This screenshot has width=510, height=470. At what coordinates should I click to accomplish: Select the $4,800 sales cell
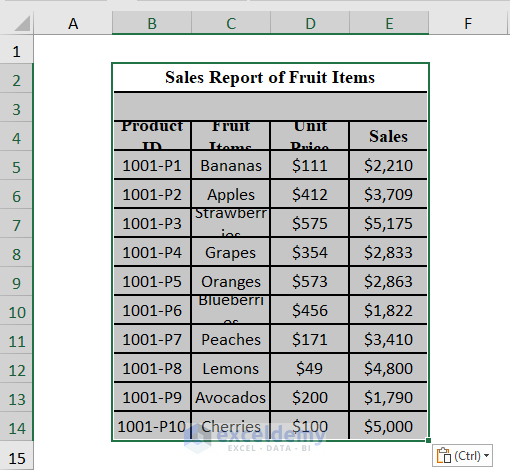tap(388, 368)
